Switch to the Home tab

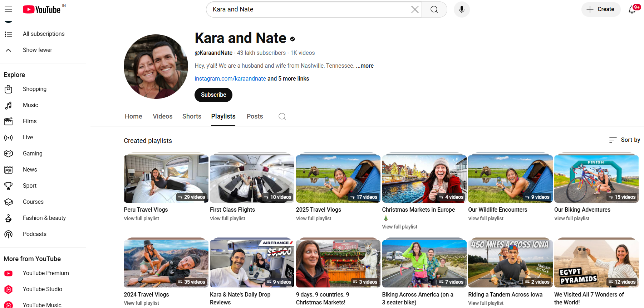click(x=133, y=116)
